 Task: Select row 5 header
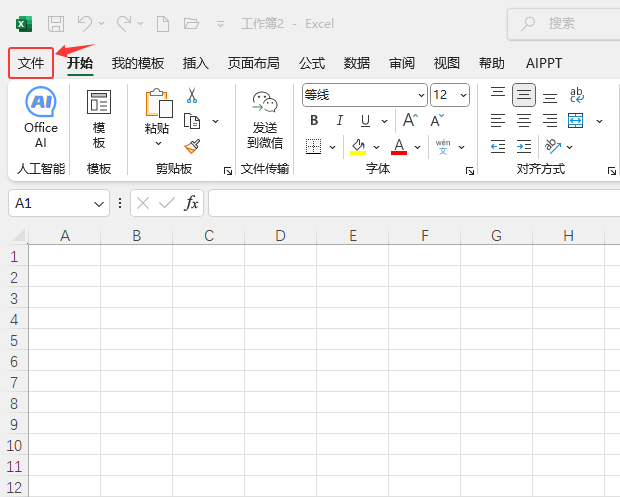[x=14, y=340]
